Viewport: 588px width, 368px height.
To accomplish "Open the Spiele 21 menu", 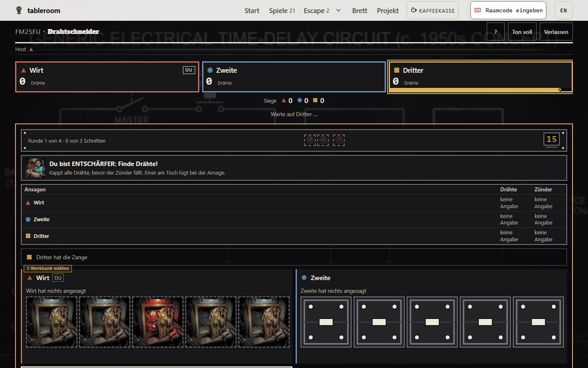I will (282, 11).
